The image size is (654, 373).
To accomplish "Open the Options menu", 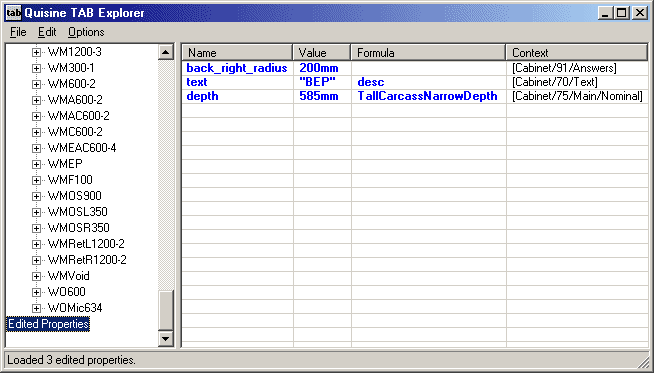I will pyautogui.click(x=86, y=32).
